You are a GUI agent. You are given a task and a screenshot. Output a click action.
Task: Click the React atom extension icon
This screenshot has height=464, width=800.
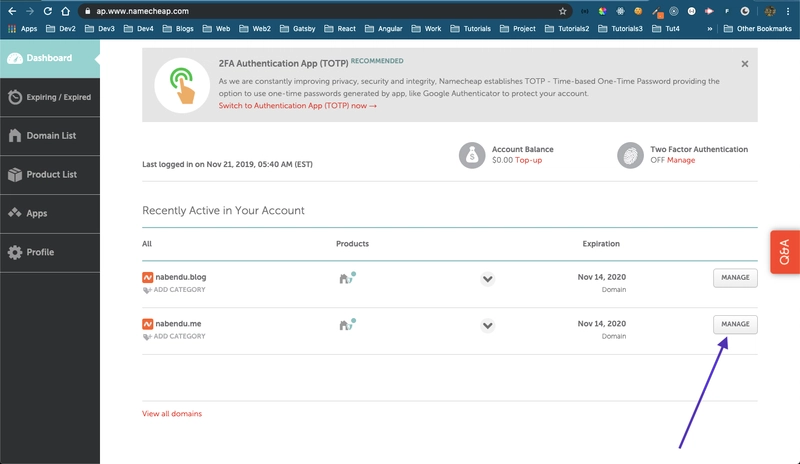click(620, 11)
